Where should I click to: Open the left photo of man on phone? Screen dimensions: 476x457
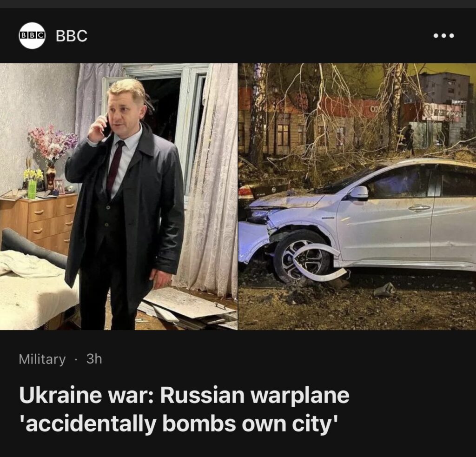tap(119, 197)
